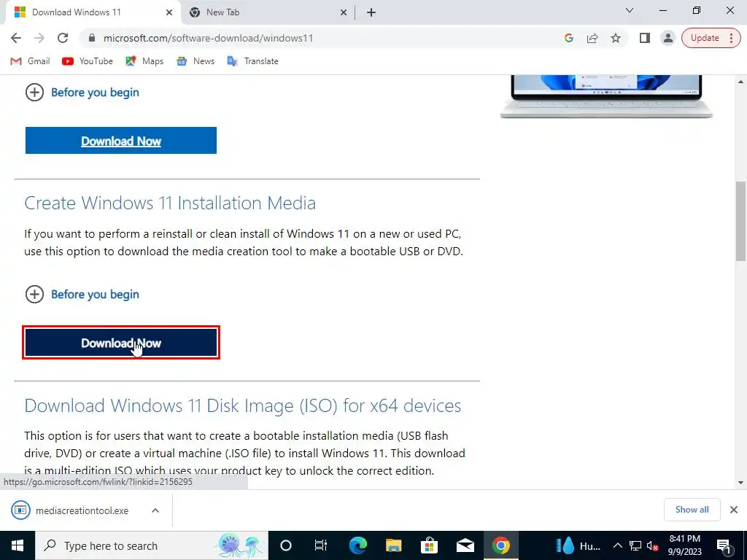Click the muted volume tray icon
This screenshot has width=747, height=560.
coord(653,545)
